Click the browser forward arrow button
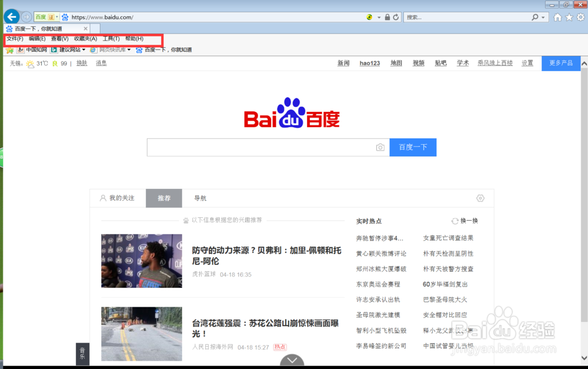Screen dimensions: 588x369 (26, 17)
